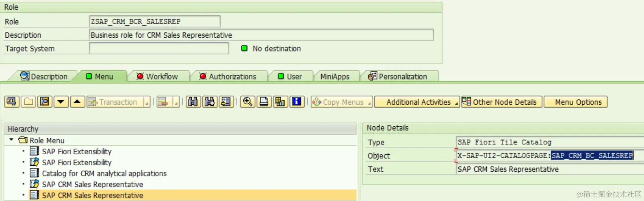This screenshot has height=201, width=644.
Task: Open Additional Activities menu button
Action: tap(417, 102)
